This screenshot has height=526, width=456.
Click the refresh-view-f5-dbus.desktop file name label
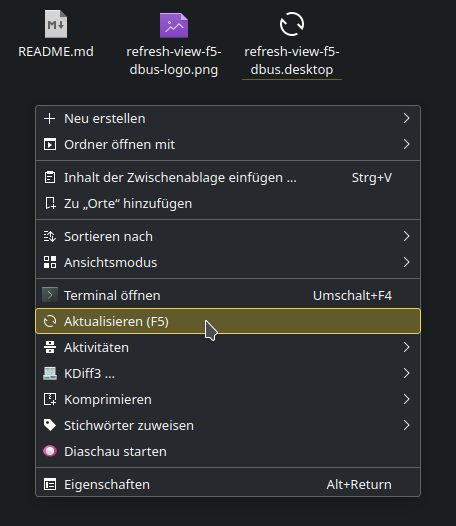click(x=292, y=61)
